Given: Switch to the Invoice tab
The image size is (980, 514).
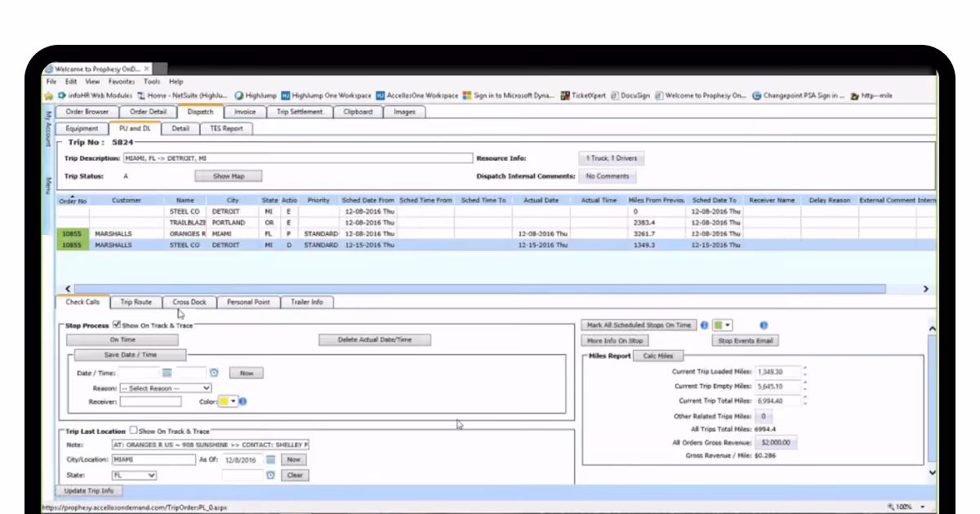Looking at the screenshot, I should tap(245, 112).
